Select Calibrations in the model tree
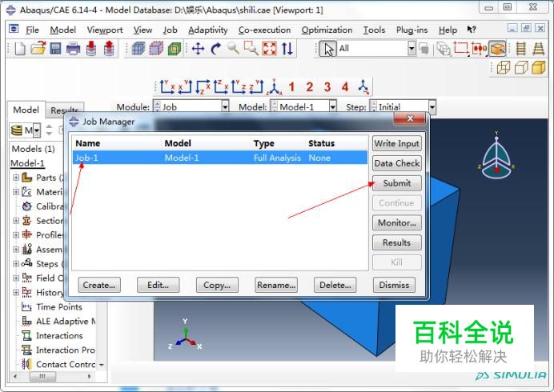 50,206
